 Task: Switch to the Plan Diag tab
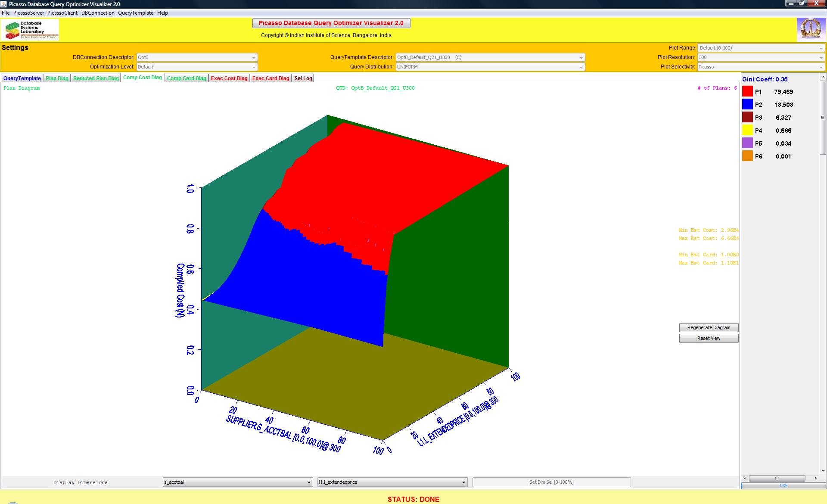[x=57, y=78]
